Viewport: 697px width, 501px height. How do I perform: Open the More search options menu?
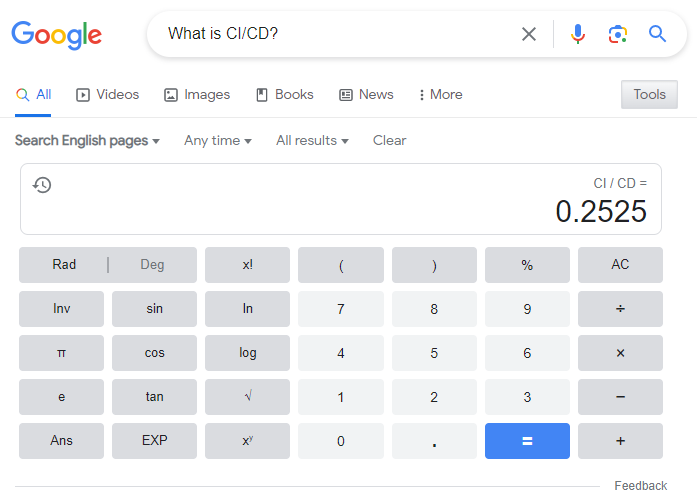[x=441, y=95]
